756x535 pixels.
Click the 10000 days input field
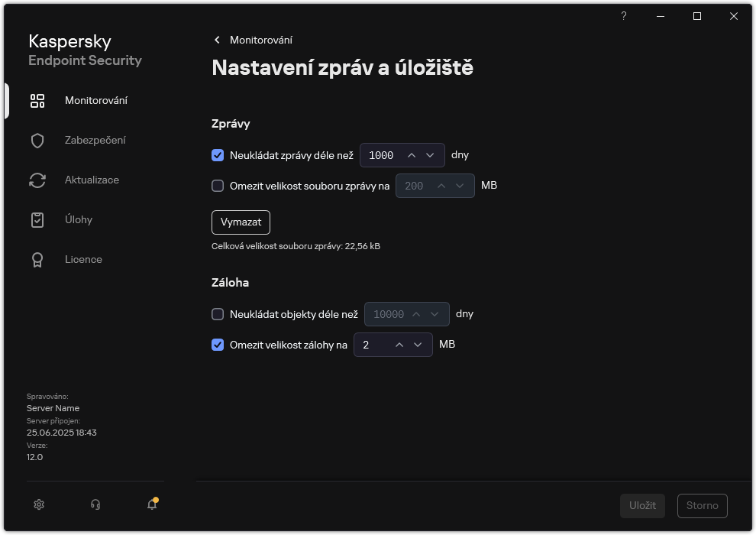pos(388,314)
